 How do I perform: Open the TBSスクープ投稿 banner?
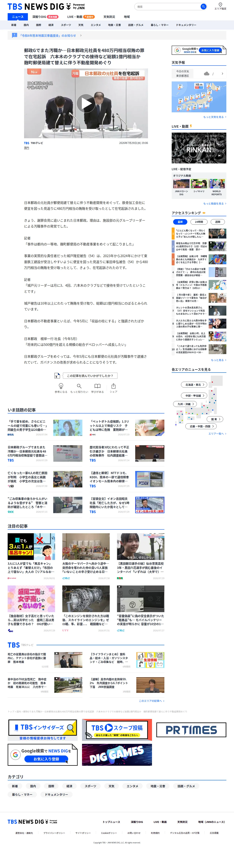[117, 730]
